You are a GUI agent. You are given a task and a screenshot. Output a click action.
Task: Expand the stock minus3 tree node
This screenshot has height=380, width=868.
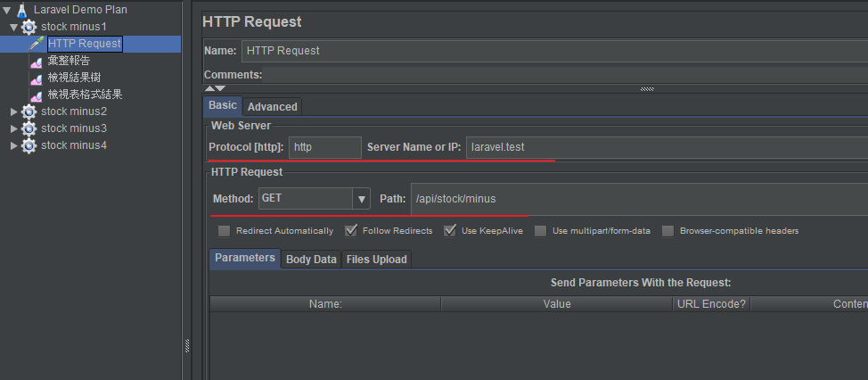[13, 128]
